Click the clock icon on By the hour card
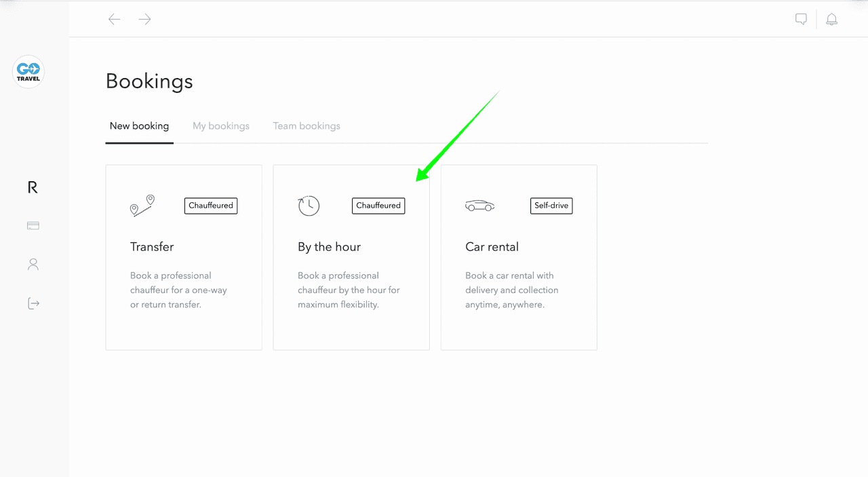Image resolution: width=868 pixels, height=477 pixels. pos(309,206)
